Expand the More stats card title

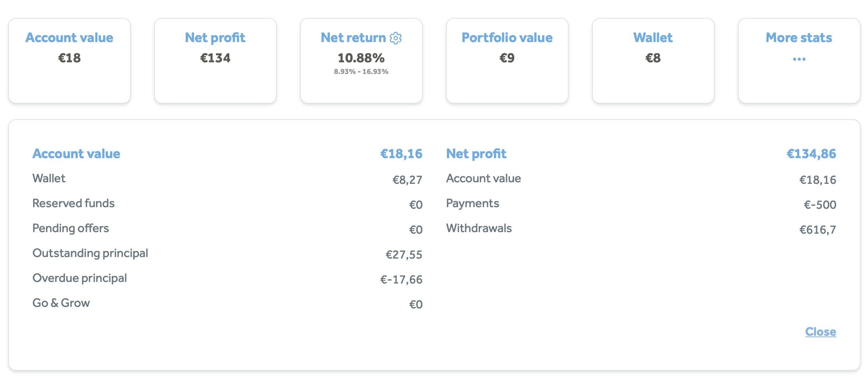click(x=799, y=38)
